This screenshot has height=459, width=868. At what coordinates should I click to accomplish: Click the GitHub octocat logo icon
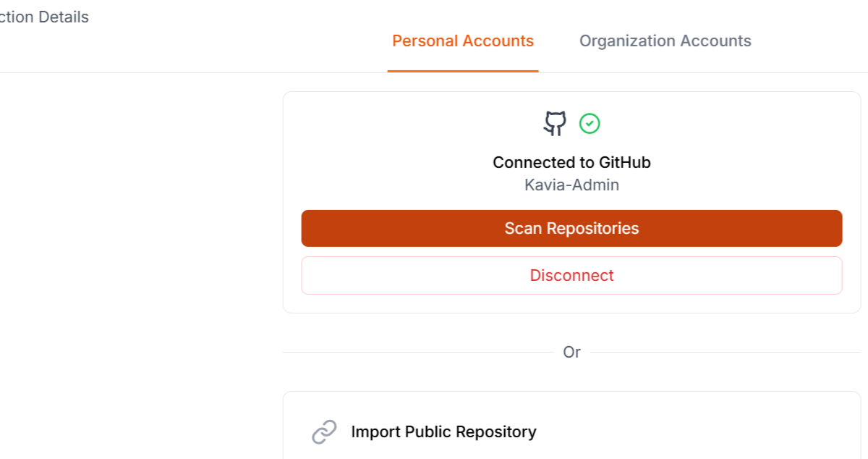coord(555,124)
